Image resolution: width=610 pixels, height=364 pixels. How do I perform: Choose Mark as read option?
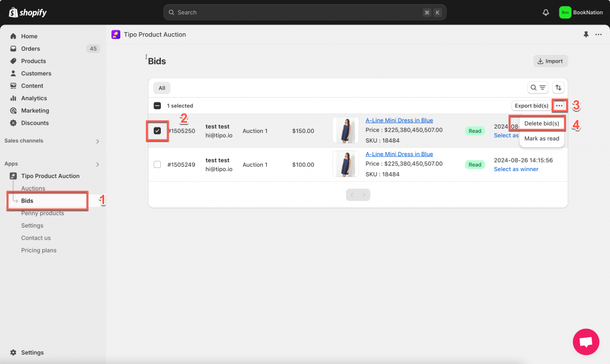tap(541, 139)
